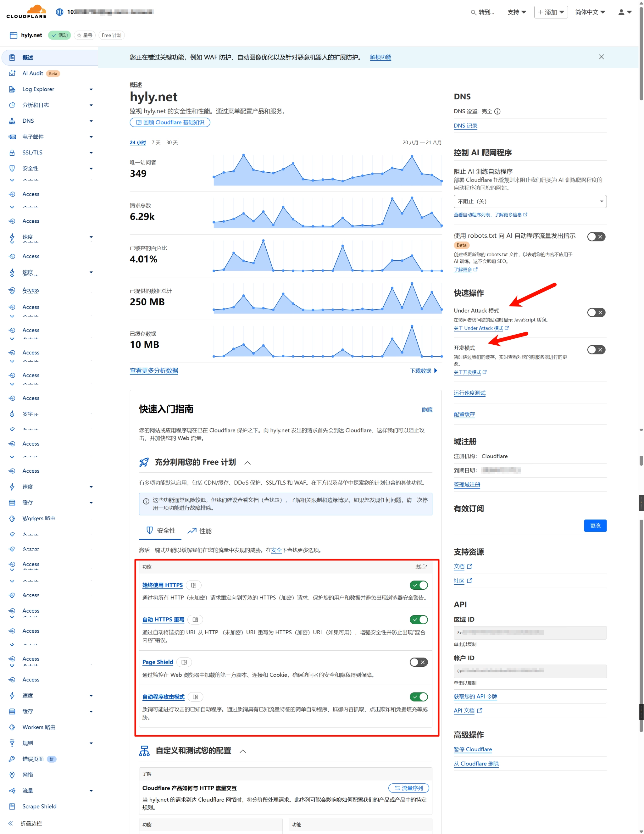The image size is (644, 834).
Task: Click the DNS network icon in sidebar
Action: pyautogui.click(x=12, y=121)
